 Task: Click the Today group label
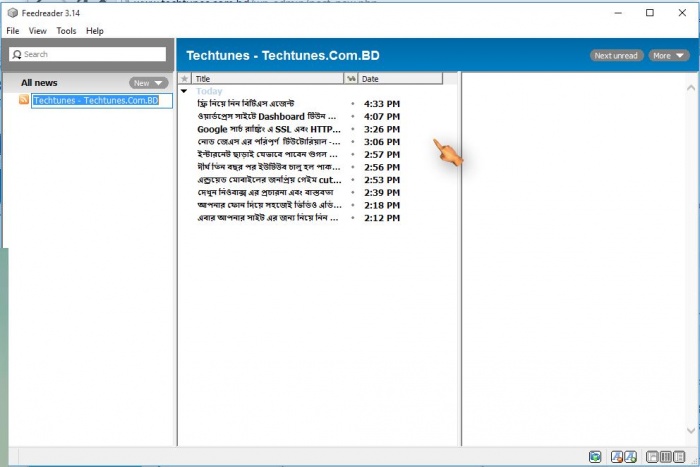[x=209, y=91]
